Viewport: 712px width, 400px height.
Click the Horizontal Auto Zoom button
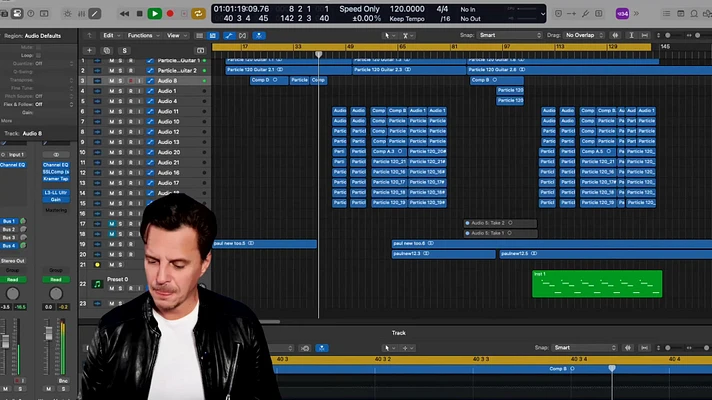point(644,35)
